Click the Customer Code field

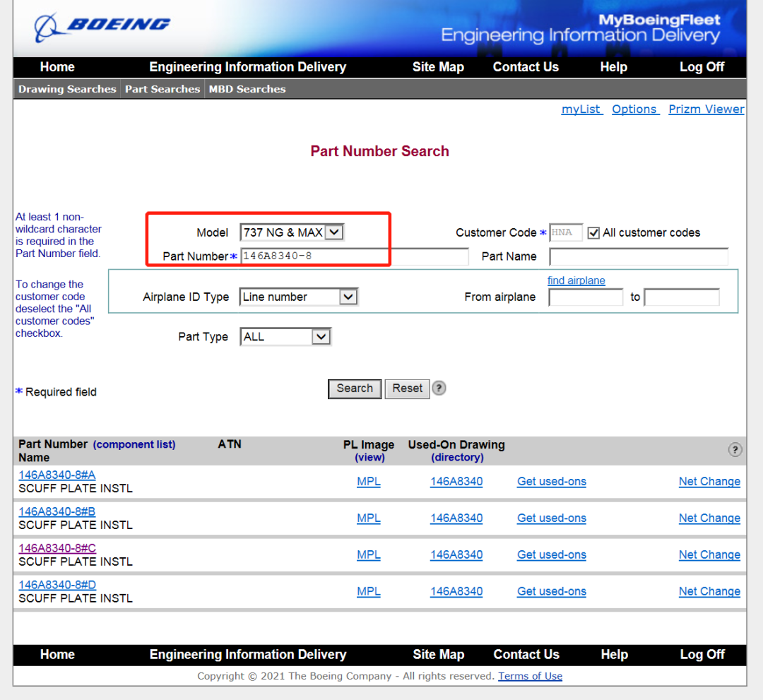(x=565, y=233)
